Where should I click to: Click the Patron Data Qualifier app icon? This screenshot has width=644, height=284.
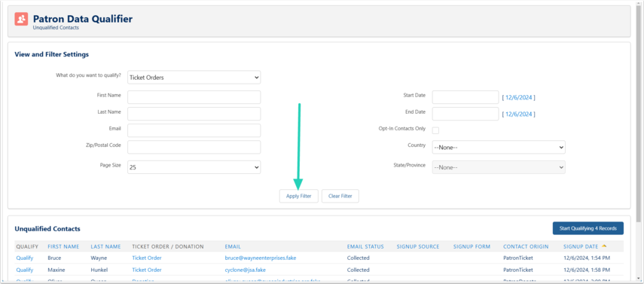click(21, 19)
